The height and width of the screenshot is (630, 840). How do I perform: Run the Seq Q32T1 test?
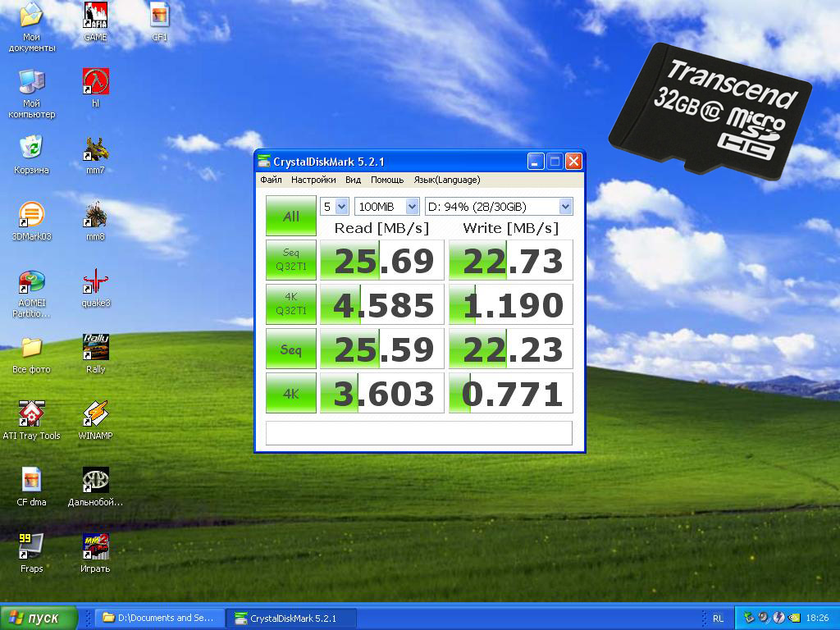point(291,260)
